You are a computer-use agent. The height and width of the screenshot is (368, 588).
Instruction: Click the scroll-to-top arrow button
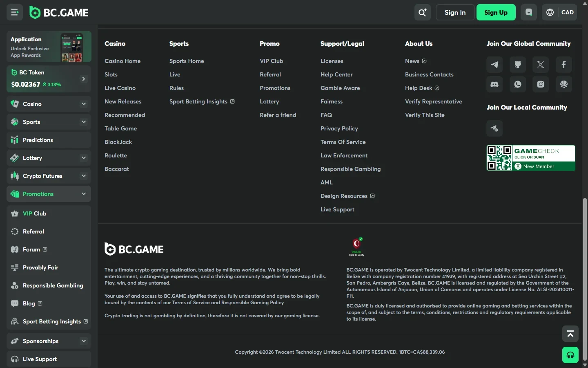(570, 334)
